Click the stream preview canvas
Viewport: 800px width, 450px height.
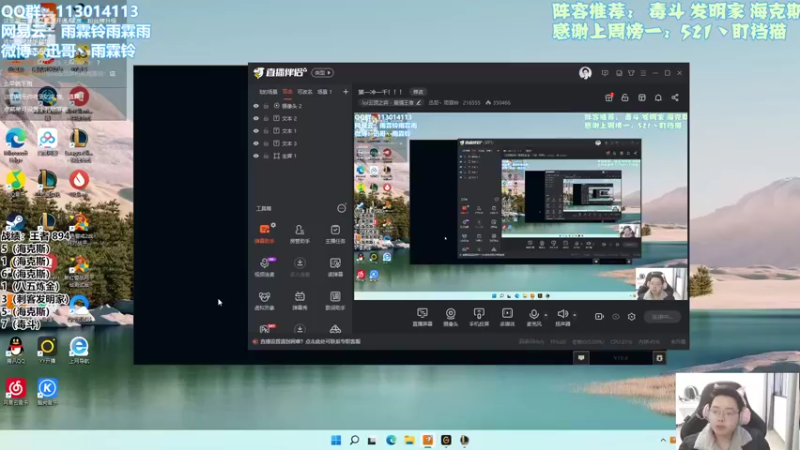coord(521,206)
